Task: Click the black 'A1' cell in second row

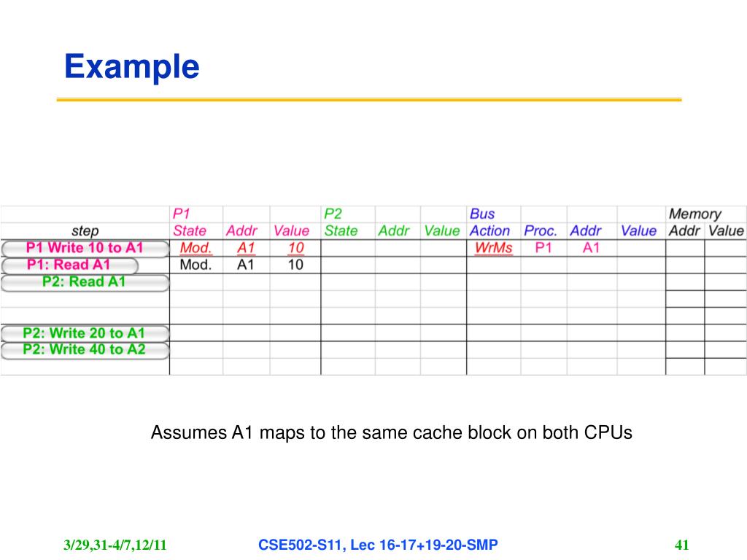Action: pyautogui.click(x=246, y=265)
